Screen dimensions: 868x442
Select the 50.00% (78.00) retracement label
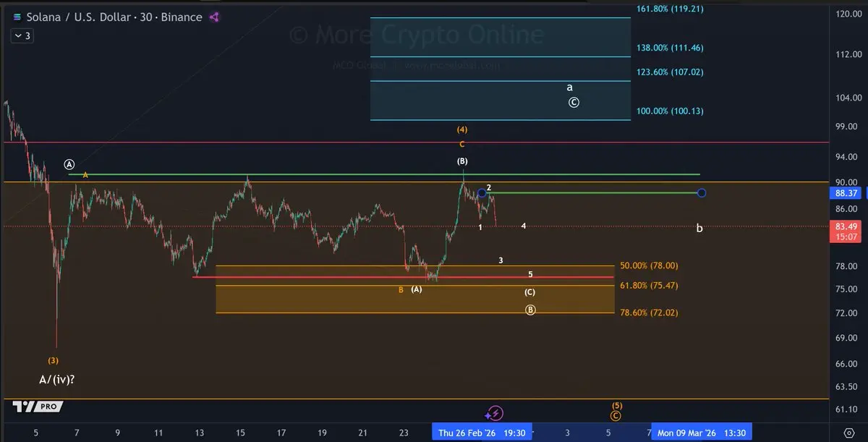click(649, 265)
